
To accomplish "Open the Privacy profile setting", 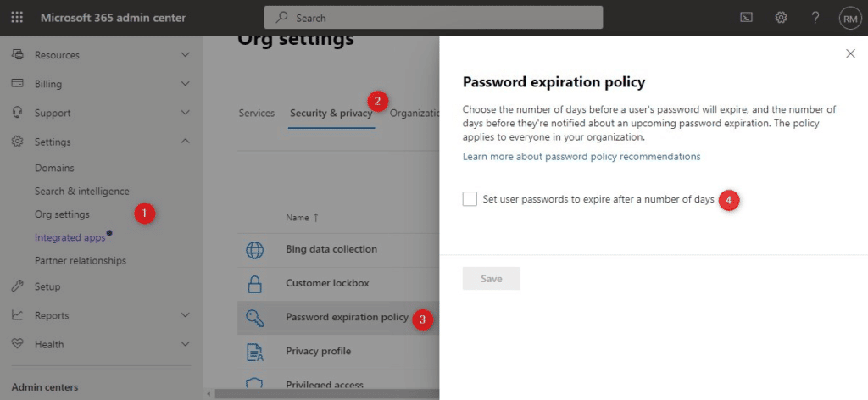I will [x=319, y=352].
